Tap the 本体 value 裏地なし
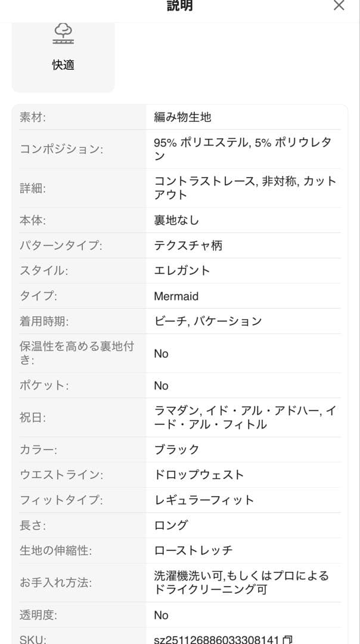360x644 pixels. [176, 220]
